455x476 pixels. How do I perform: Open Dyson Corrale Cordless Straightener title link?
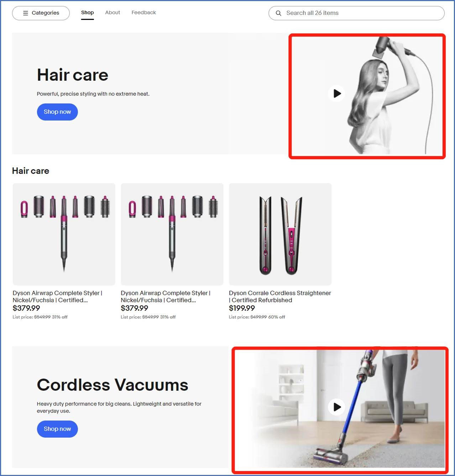point(280,296)
